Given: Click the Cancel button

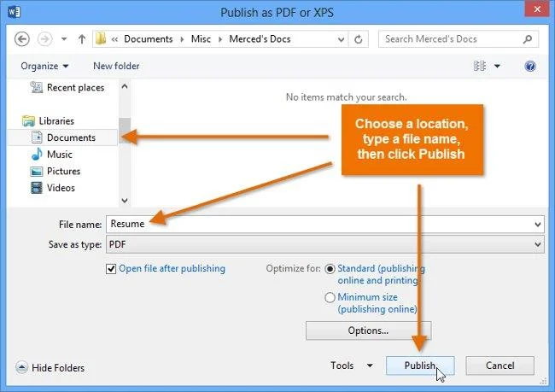Looking at the screenshot, I should click(499, 366).
